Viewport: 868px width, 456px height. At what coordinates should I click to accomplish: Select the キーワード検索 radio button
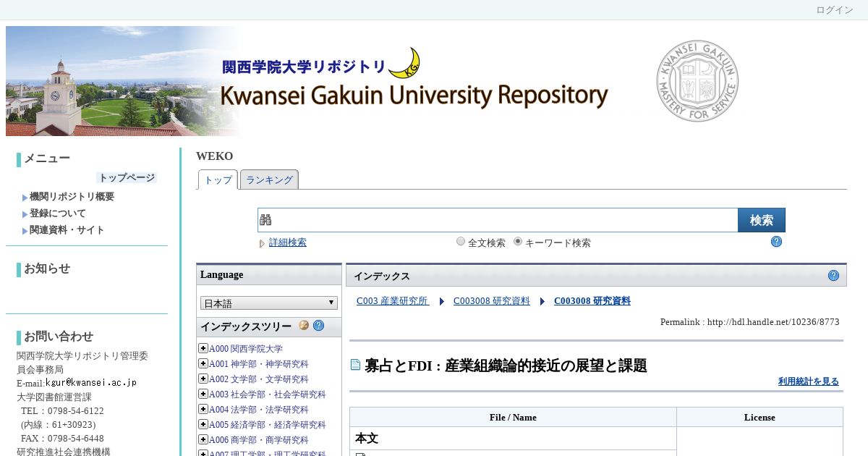pyautogui.click(x=518, y=242)
